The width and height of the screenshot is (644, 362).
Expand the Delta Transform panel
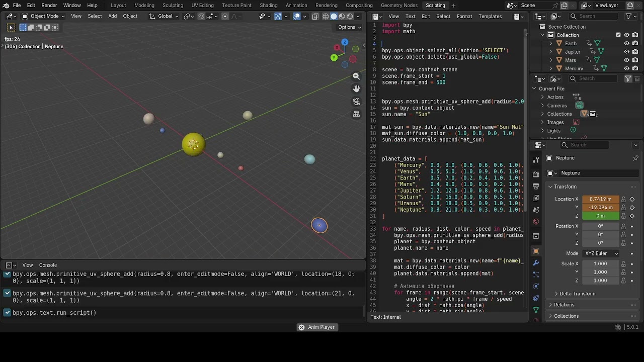pyautogui.click(x=578, y=294)
